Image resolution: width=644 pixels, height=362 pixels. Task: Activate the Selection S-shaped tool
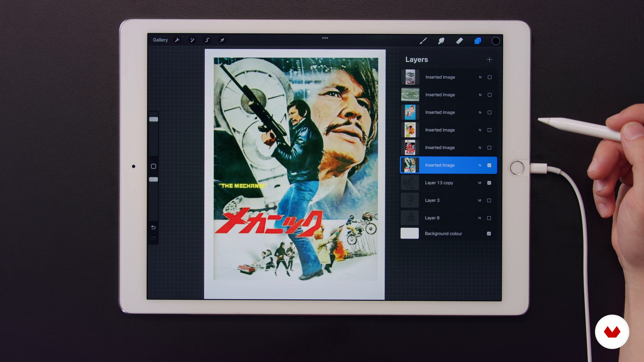[x=207, y=40]
